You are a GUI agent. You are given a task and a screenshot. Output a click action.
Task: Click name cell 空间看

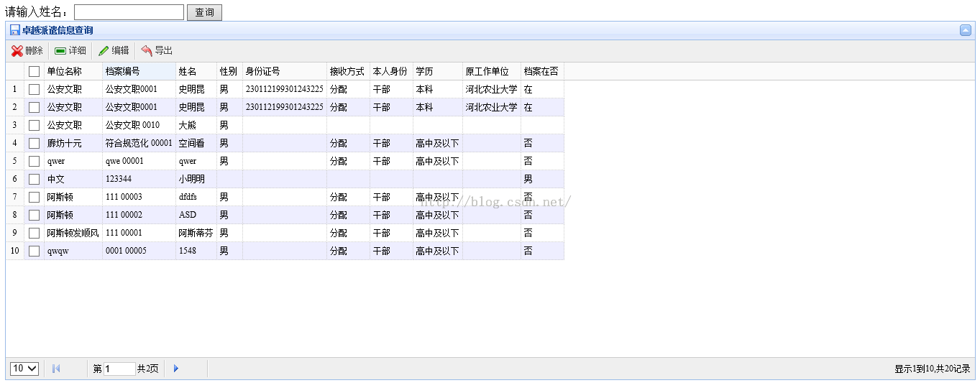coord(196,144)
